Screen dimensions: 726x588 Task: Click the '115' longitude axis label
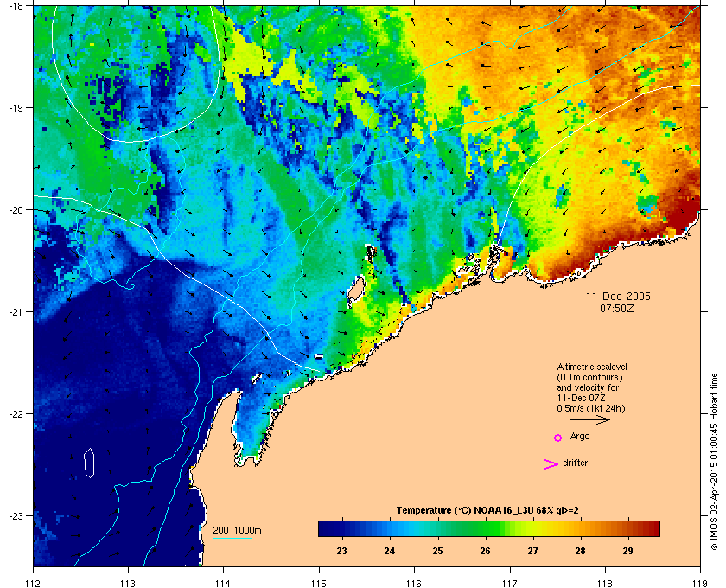[319, 584]
